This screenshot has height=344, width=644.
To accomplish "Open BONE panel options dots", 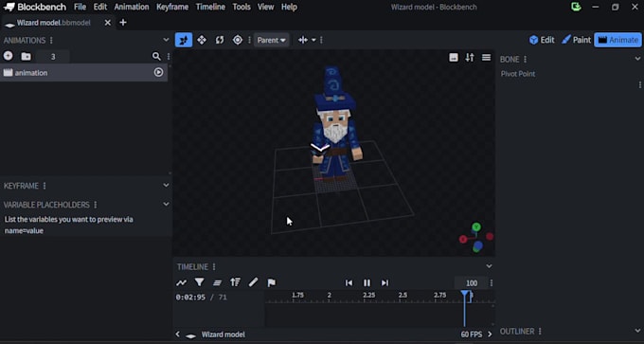I will tap(525, 59).
